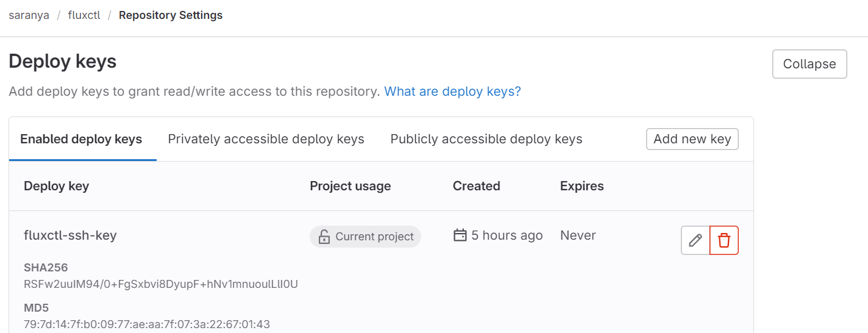Click the Add new key button
This screenshot has height=333, width=868.
(692, 139)
